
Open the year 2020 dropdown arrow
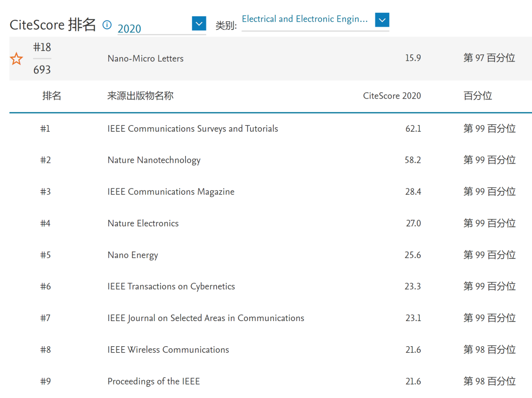[199, 24]
